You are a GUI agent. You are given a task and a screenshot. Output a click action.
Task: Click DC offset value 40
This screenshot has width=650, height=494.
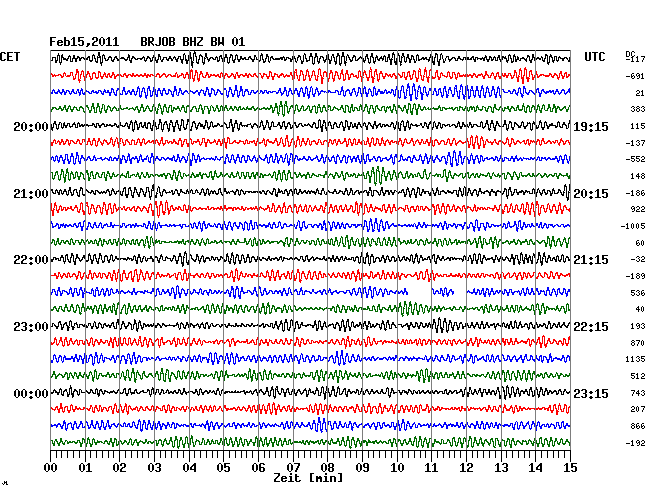pos(640,309)
